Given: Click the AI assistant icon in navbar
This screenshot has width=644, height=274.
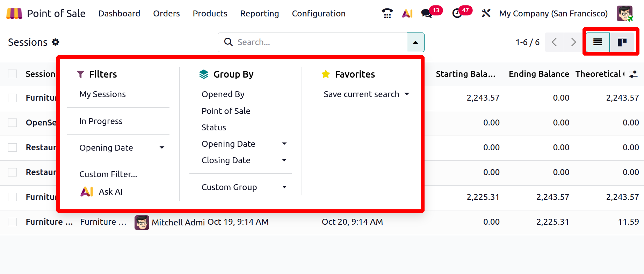Looking at the screenshot, I should [407, 13].
